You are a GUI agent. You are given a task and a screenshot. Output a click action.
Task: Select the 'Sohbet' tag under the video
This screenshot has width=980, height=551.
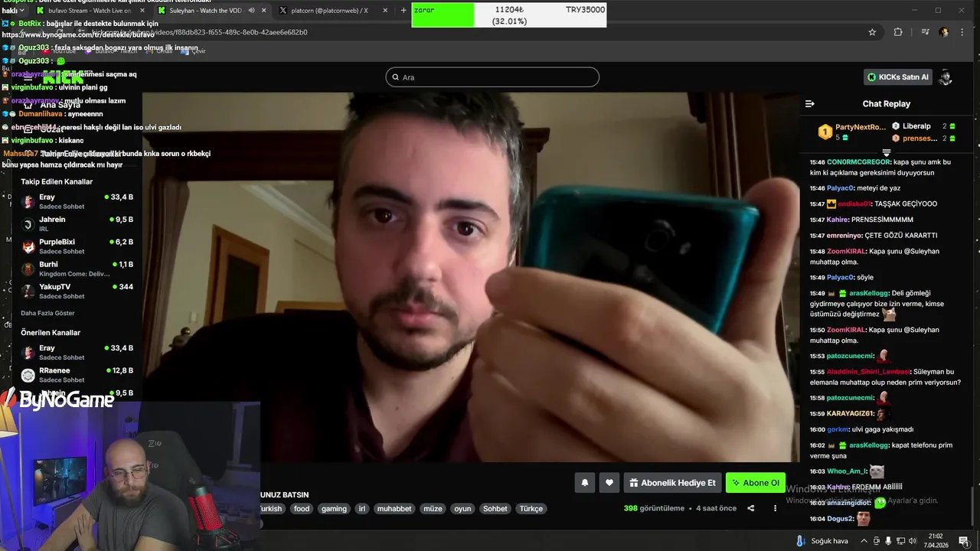point(495,508)
